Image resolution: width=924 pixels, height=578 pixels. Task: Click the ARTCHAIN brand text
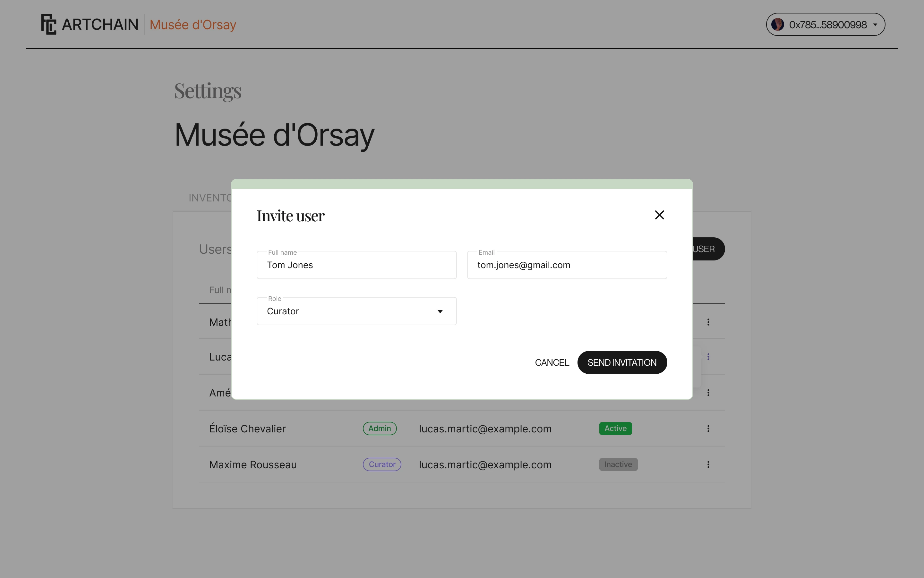pos(100,24)
